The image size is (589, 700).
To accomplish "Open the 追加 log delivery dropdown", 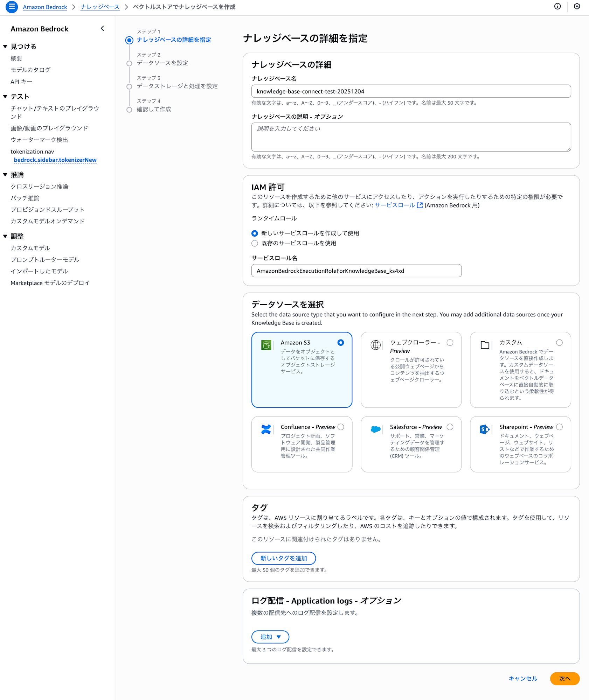I will coord(270,637).
